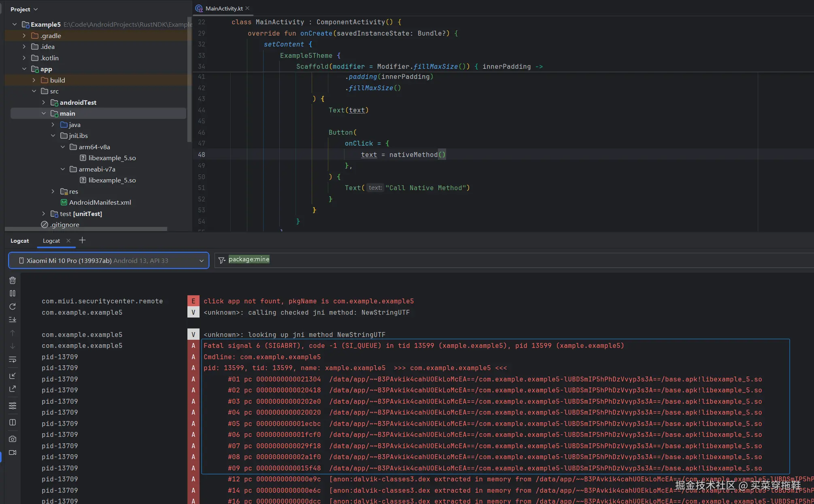Add a new Logcat tab with plus
The width and height of the screenshot is (814, 504).
(x=82, y=240)
